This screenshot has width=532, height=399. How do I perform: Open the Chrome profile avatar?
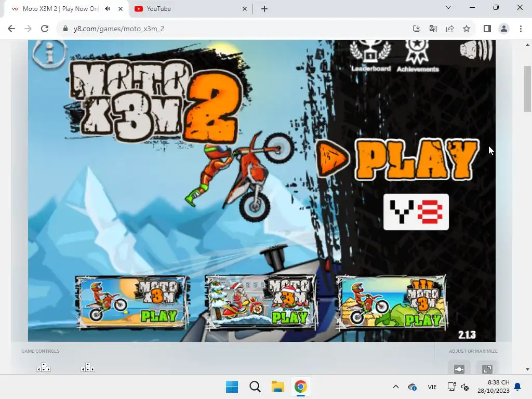(x=504, y=29)
